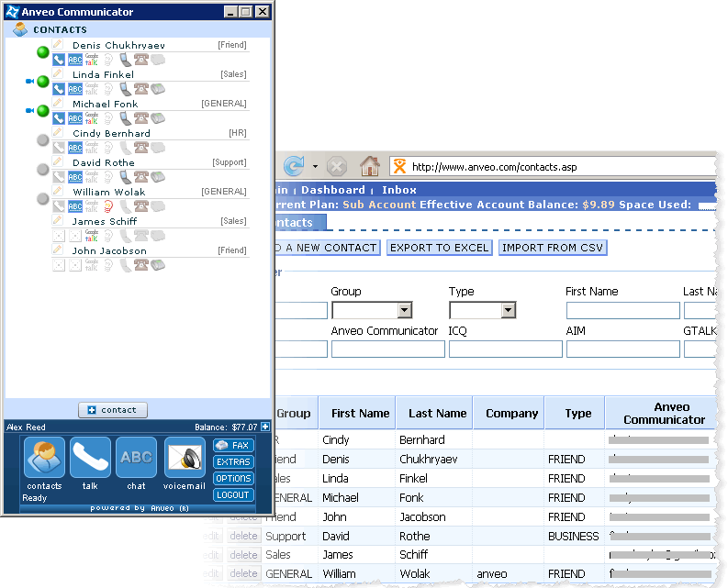Focus the First Name filter field

point(622,310)
